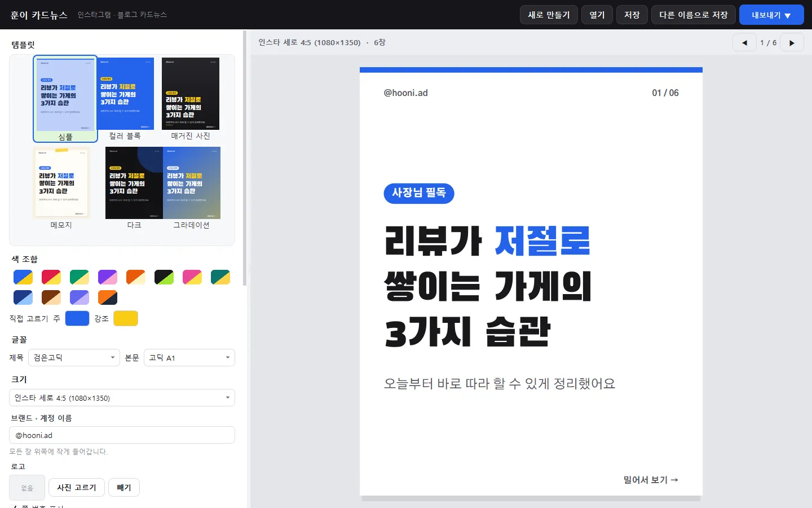812x508 pixels.
Task: Apply the purple and pink color combo
Action: click(x=108, y=277)
